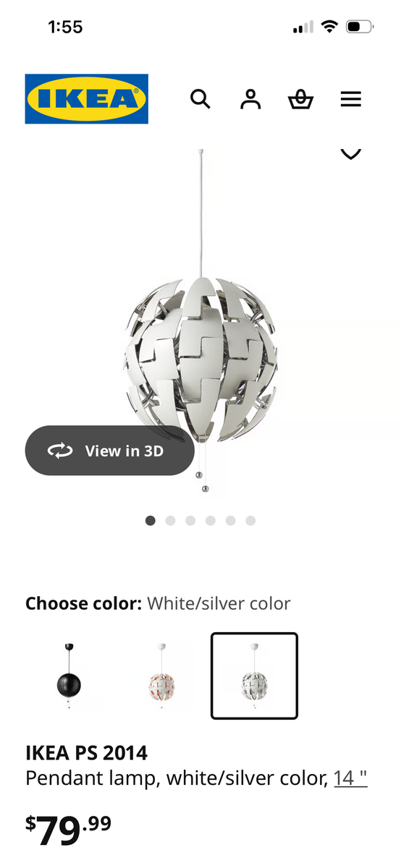Open IKEA PS 2014 product title

(x=86, y=753)
